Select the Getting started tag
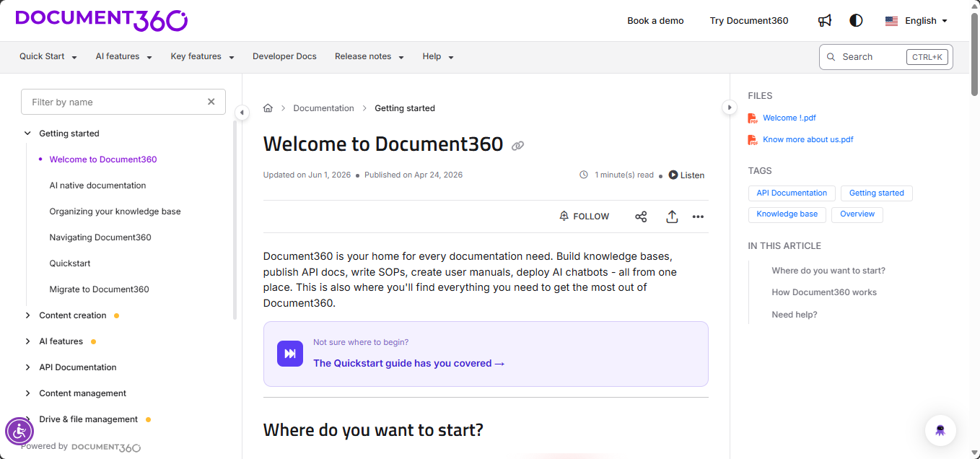The height and width of the screenshot is (459, 980). click(x=877, y=193)
